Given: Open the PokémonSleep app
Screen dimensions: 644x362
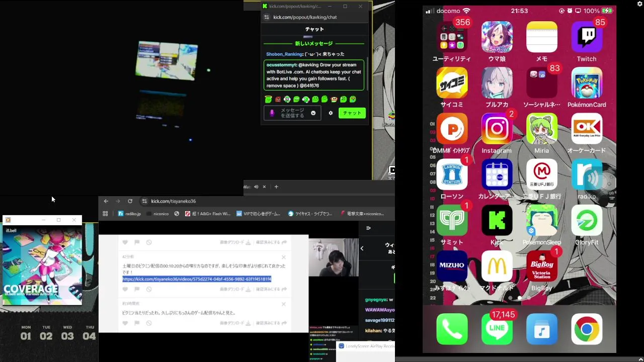Looking at the screenshot, I should click(x=541, y=220).
